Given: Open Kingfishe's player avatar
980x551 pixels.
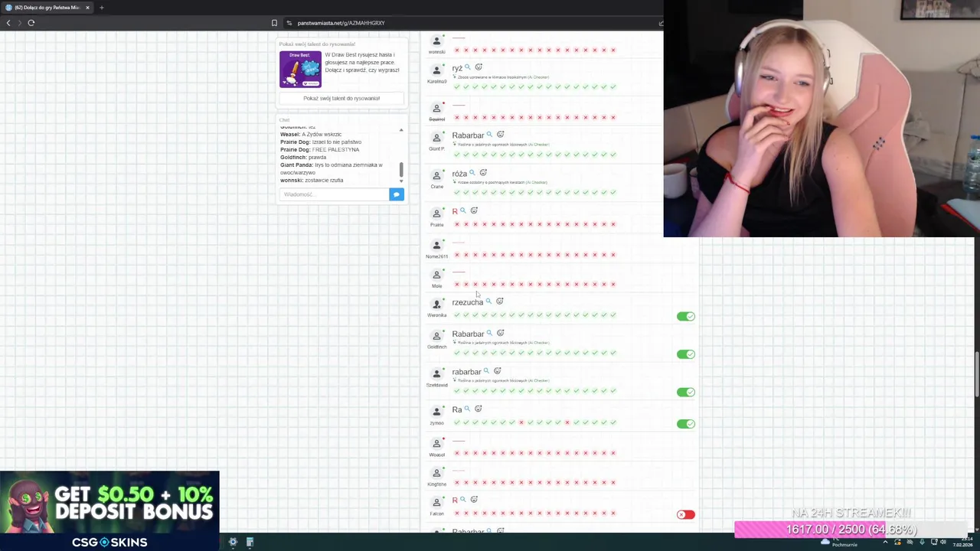Looking at the screenshot, I should [437, 474].
